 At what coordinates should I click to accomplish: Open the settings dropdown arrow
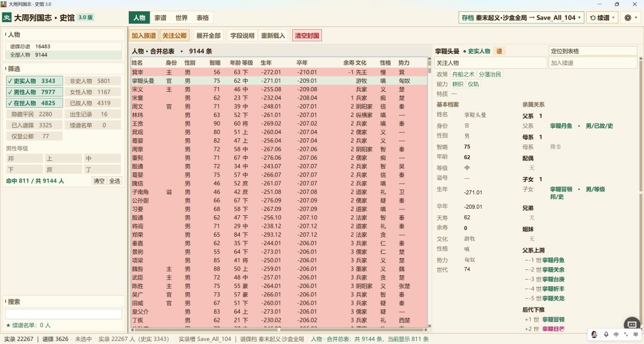636,18
